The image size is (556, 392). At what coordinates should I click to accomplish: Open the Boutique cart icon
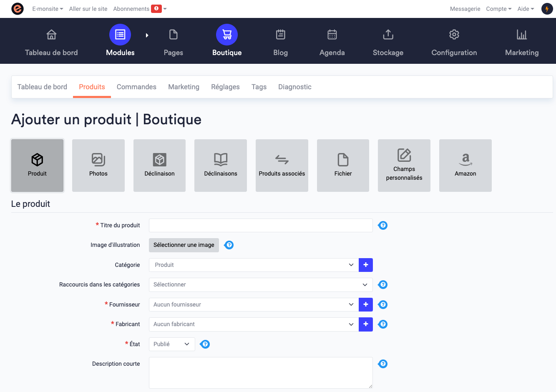227,35
